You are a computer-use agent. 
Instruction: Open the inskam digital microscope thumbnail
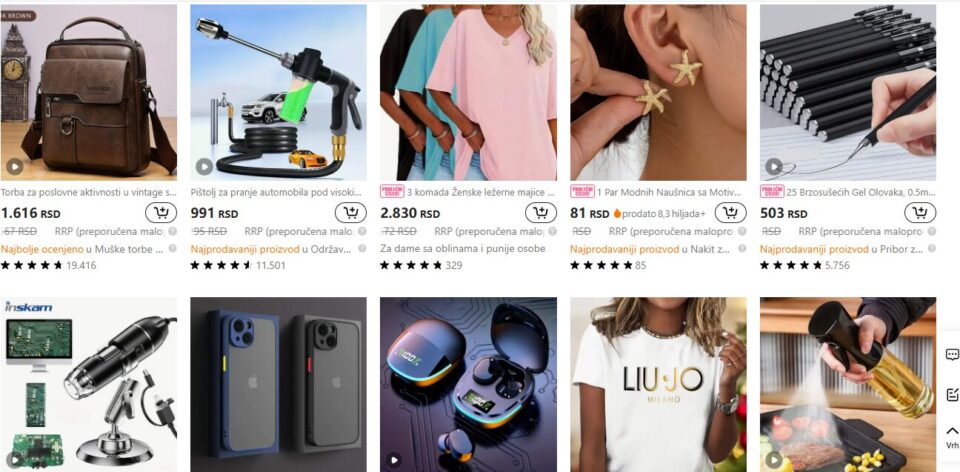click(x=89, y=384)
